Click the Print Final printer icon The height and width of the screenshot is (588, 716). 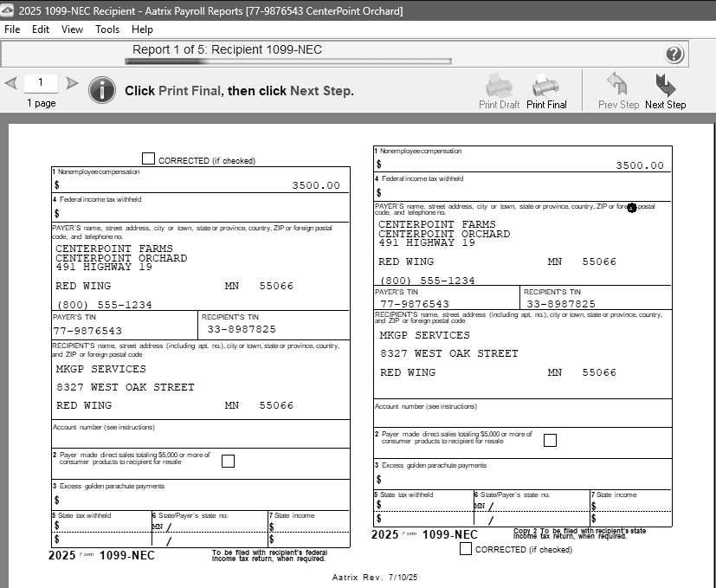click(x=545, y=86)
